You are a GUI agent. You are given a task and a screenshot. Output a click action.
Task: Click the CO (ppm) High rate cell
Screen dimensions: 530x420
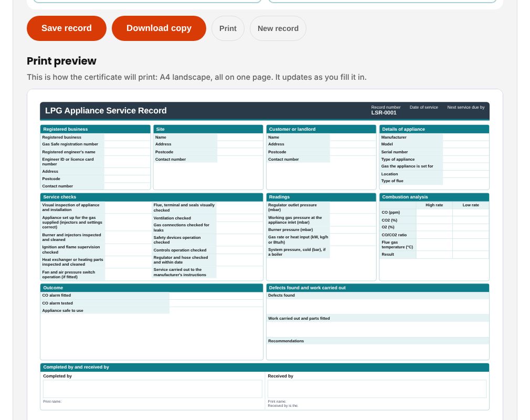(x=434, y=213)
